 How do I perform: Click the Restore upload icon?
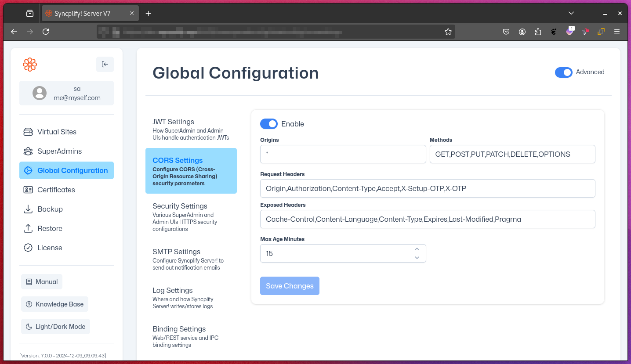point(28,228)
